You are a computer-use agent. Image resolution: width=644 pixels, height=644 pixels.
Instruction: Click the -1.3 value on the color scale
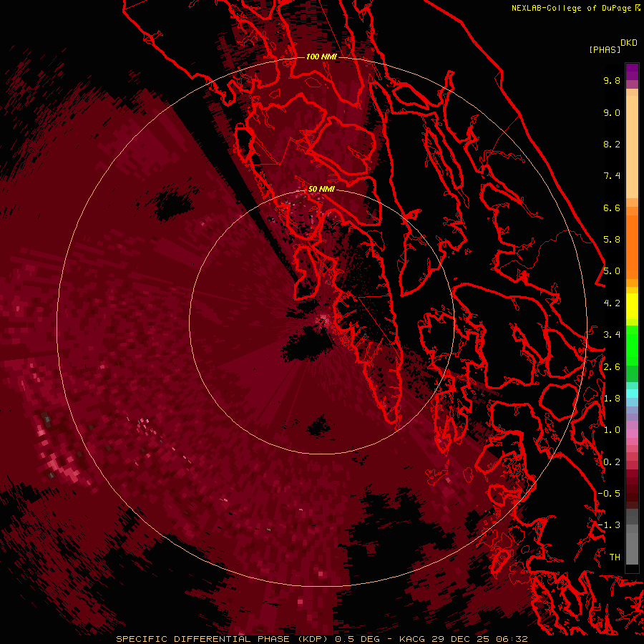point(609,525)
